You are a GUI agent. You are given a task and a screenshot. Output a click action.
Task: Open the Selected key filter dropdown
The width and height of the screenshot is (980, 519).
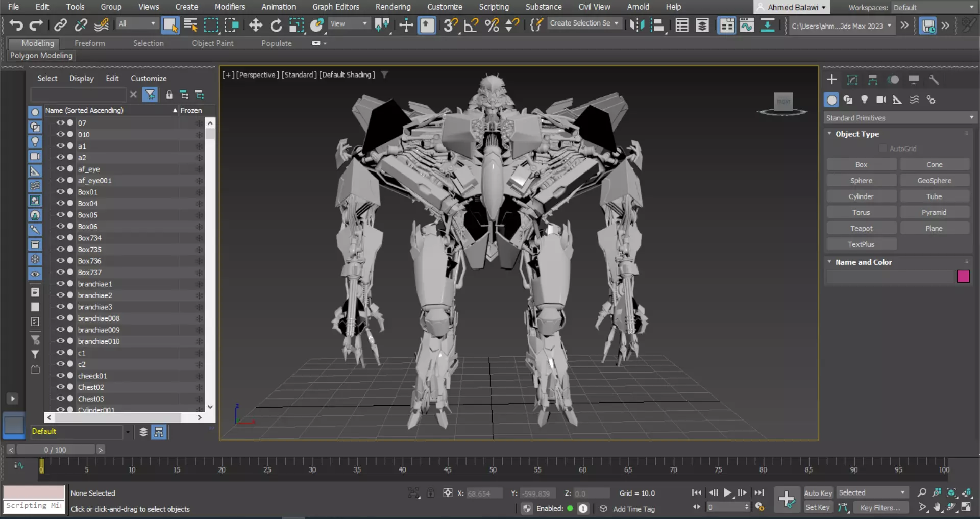(x=872, y=492)
